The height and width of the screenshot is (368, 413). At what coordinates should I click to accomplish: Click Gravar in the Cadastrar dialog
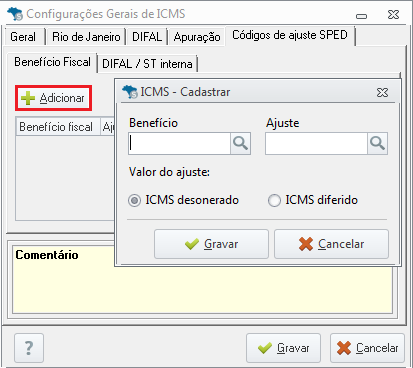(211, 244)
